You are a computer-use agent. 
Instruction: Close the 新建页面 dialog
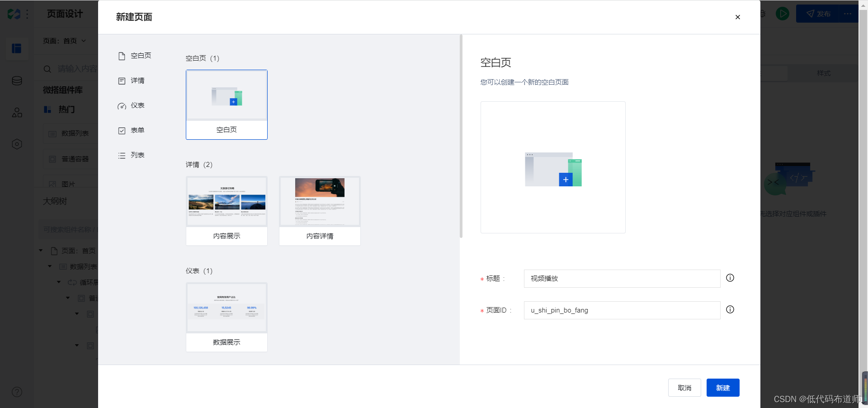tap(737, 17)
